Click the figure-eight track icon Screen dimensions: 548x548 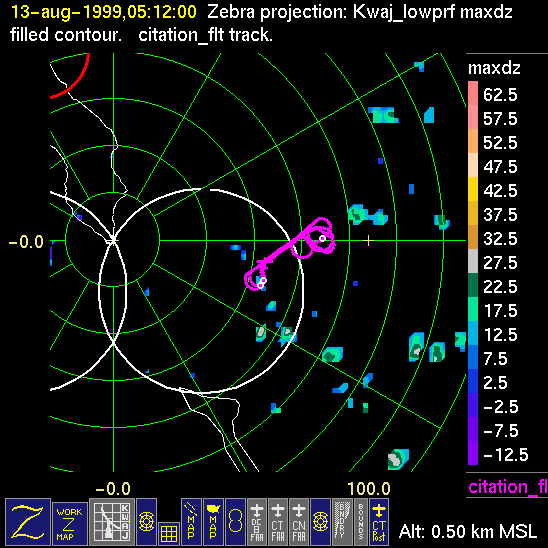(x=235, y=521)
